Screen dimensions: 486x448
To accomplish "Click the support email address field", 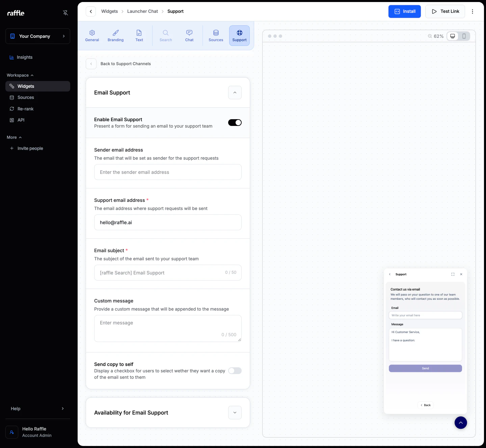I will [168, 222].
